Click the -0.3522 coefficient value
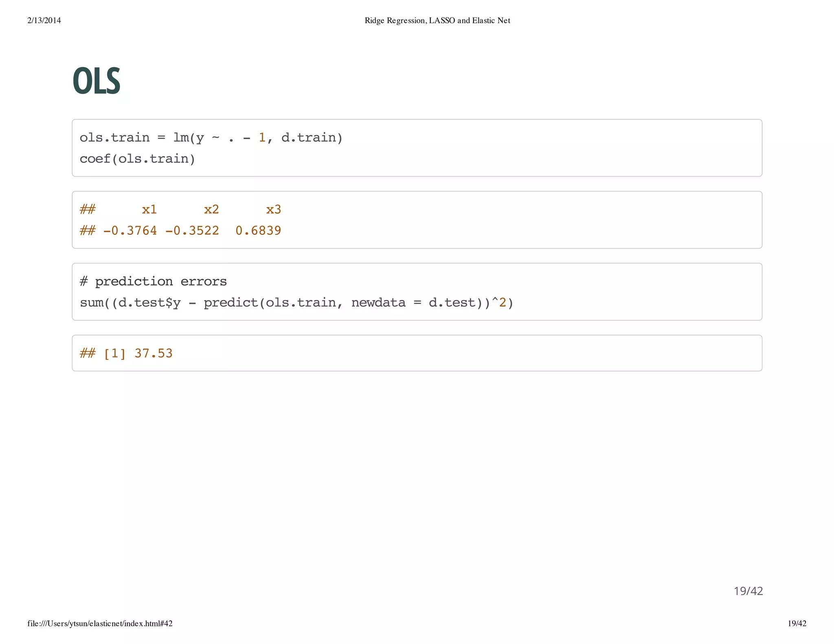 (192, 231)
